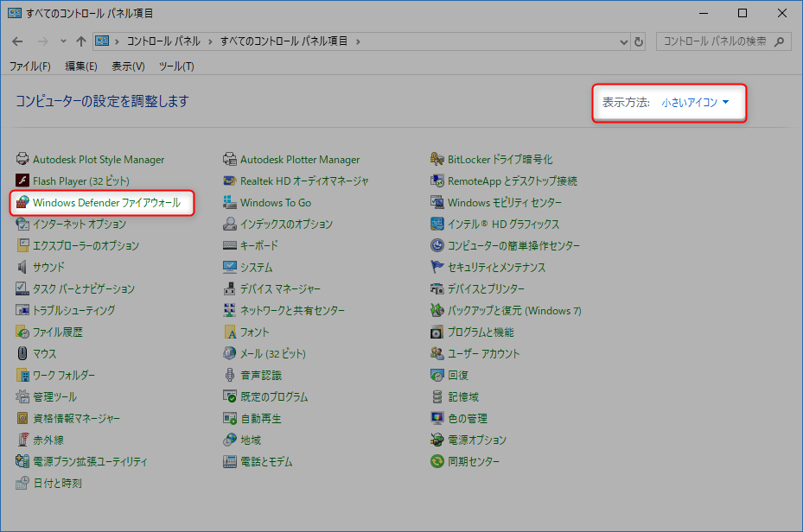The width and height of the screenshot is (803, 532).
Task: Click the 日付と時刻 clock icon
Action: 22,483
